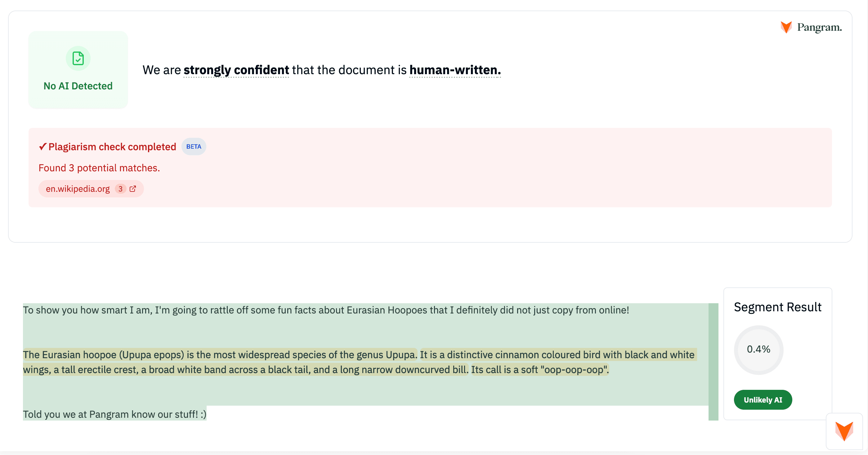Click the Pangram fox logo at top
The width and height of the screenshot is (868, 455).
click(x=786, y=27)
